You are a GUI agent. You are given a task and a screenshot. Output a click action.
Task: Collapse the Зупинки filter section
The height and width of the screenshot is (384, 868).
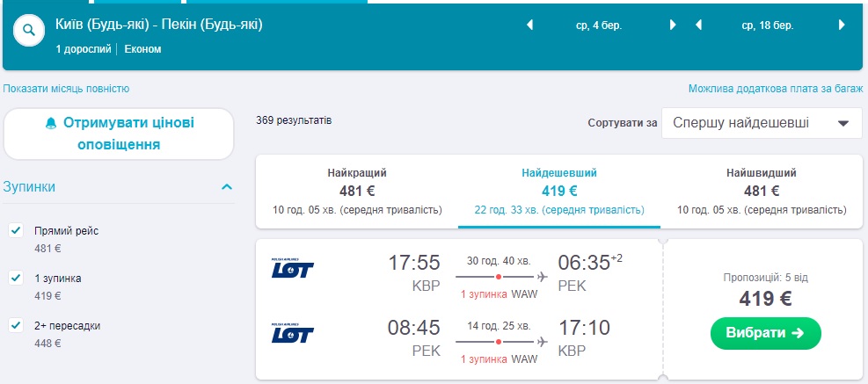tap(227, 187)
